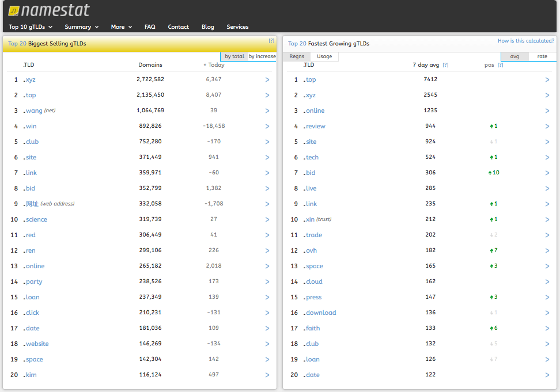Image resolution: width=560 pixels, height=392 pixels.
Task: Click the help marker beside 7 day avg
Action: point(445,65)
